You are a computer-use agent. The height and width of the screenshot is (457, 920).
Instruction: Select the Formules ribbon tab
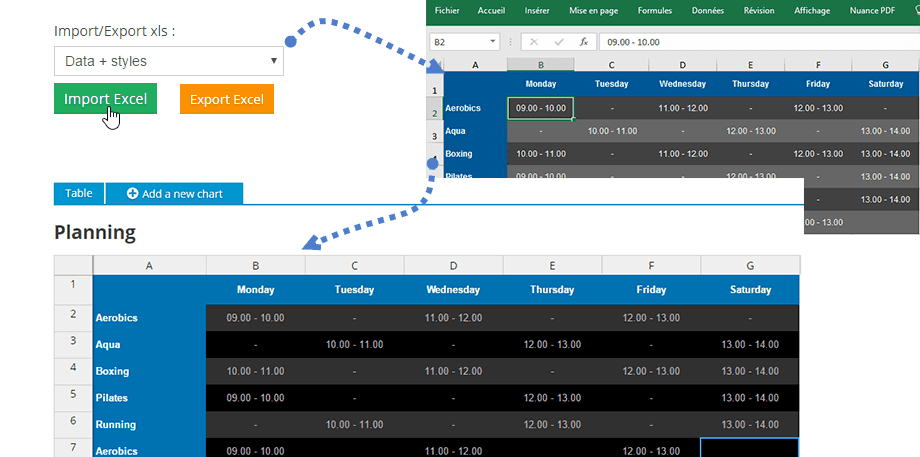[x=655, y=11]
